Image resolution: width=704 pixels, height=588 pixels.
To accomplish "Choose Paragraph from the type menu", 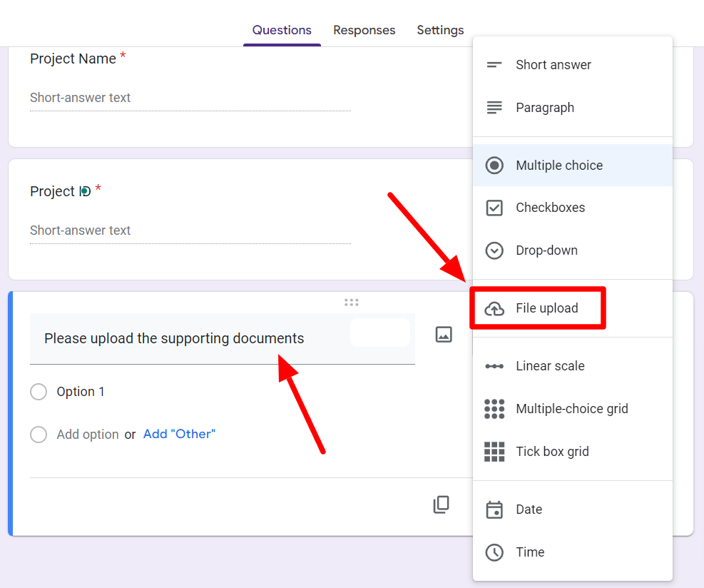I will [573, 108].
